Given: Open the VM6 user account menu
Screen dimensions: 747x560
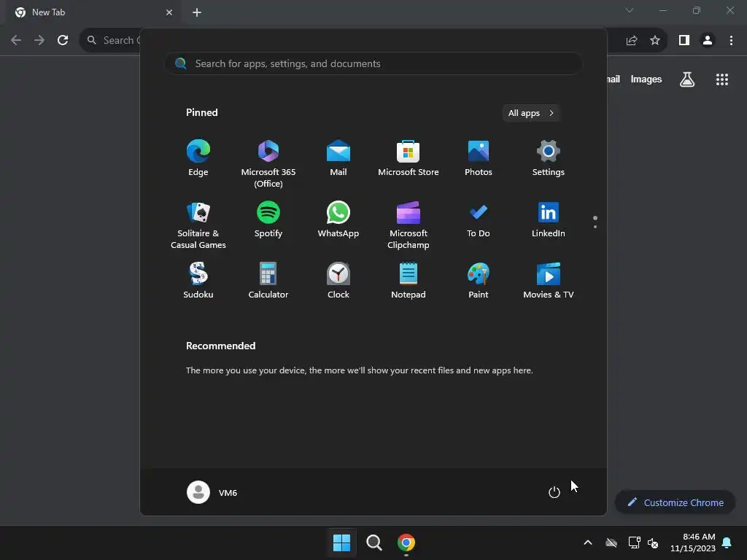Looking at the screenshot, I should point(212,492).
